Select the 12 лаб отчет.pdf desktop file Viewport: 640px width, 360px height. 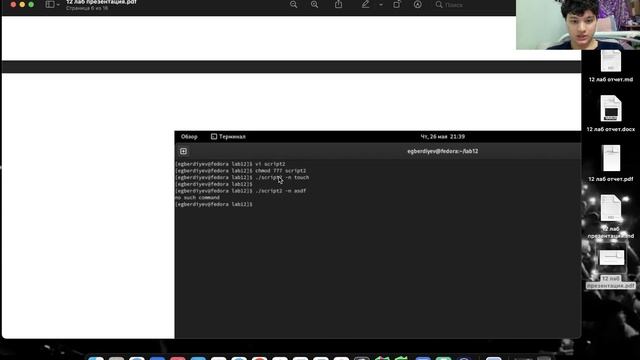click(x=611, y=163)
